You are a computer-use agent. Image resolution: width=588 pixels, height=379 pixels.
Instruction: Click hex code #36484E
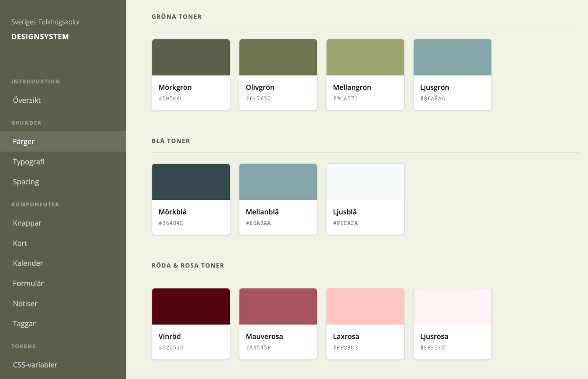[171, 223]
